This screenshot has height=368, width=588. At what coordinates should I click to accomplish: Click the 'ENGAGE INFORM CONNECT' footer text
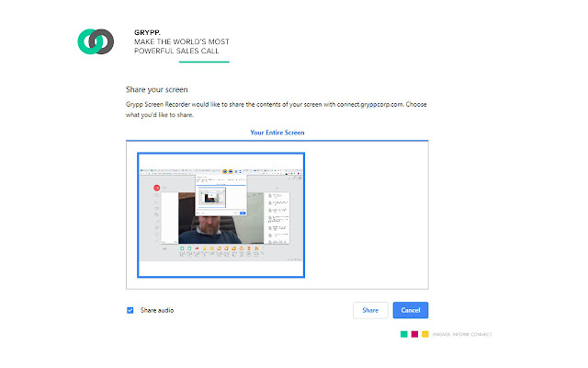(x=462, y=334)
